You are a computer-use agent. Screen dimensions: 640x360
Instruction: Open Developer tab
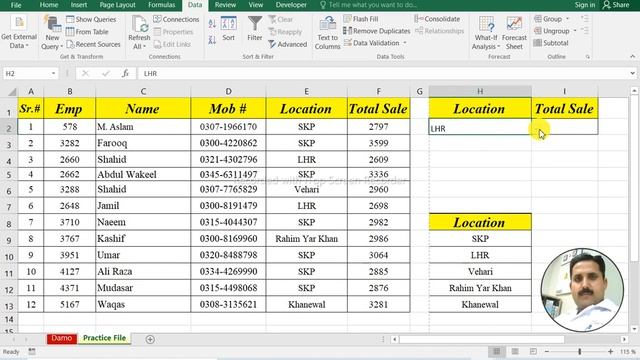tap(291, 5)
